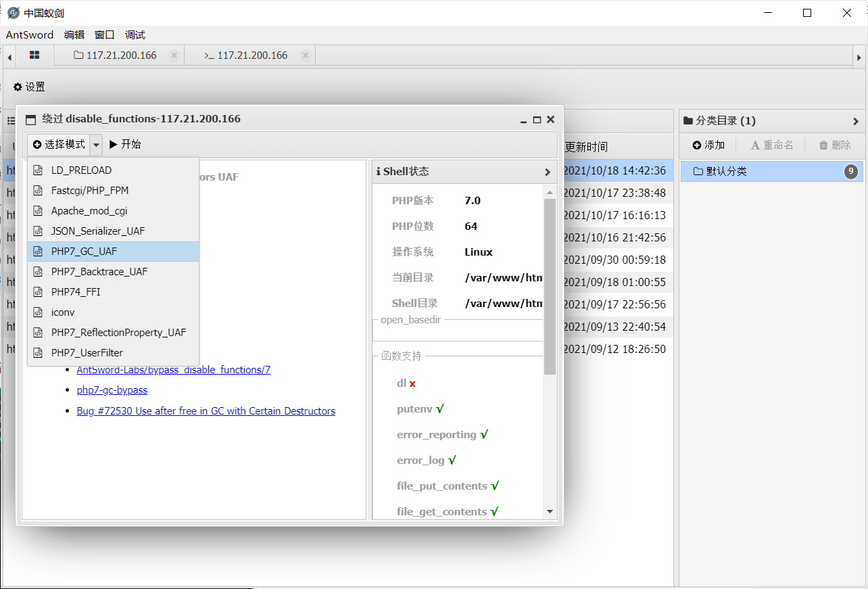Open the 选择模式 dropdown arrow
Viewport: 868px width, 589px height.
tap(96, 145)
